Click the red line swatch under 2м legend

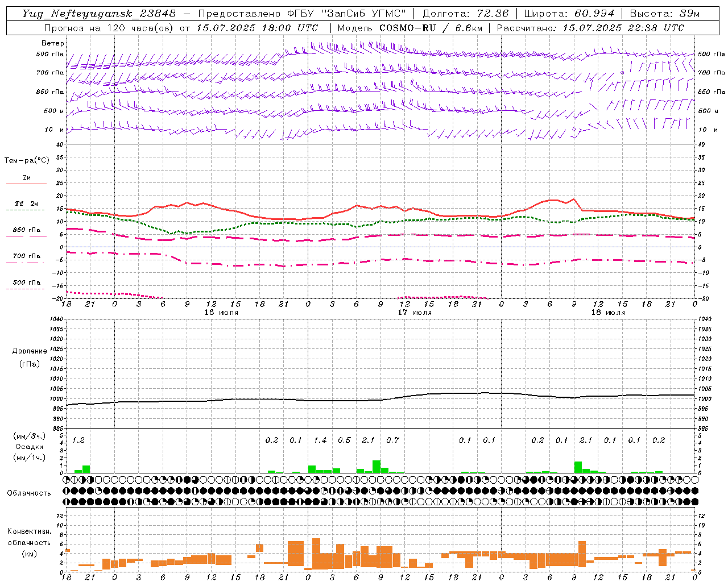[26, 184]
